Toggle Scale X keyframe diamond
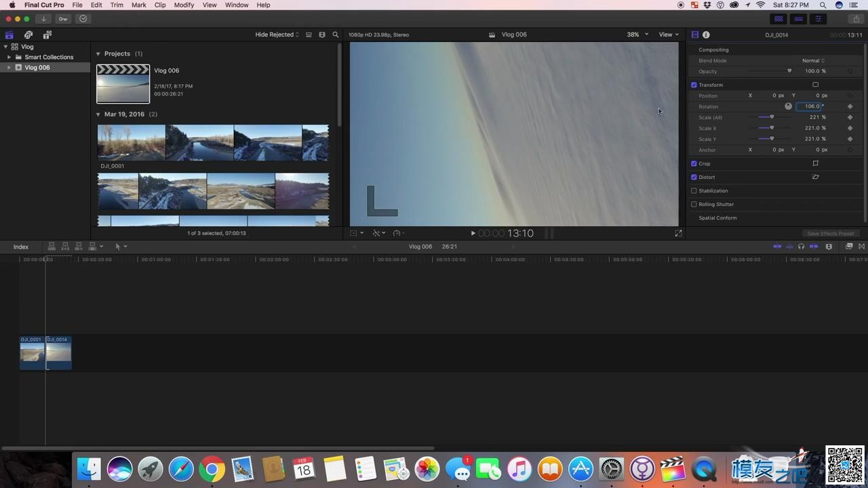The image size is (868, 488). [x=850, y=128]
